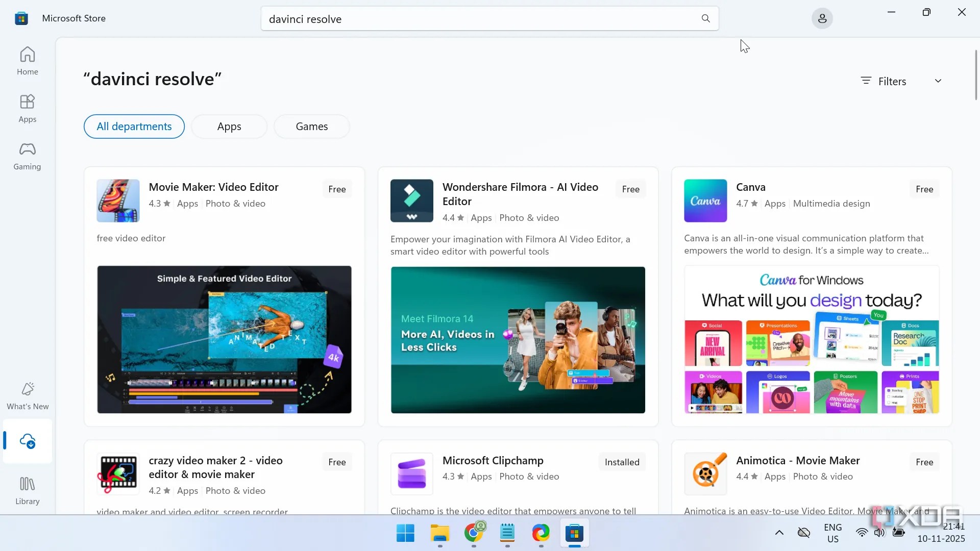This screenshot has height=551, width=980.
Task: Click the "Multimedia design" category text on Canva
Action: [x=831, y=204]
